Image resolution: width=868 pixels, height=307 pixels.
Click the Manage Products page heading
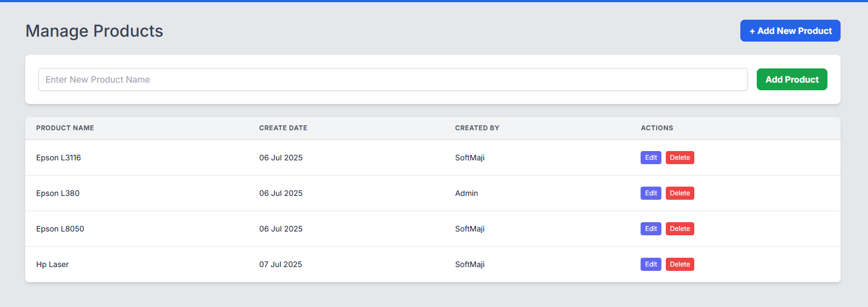(94, 31)
